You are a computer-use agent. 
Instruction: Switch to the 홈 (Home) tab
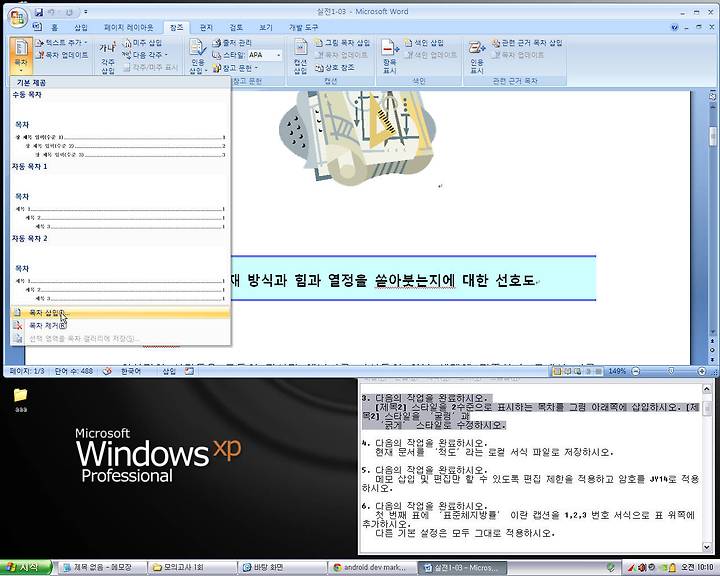pos(55,28)
